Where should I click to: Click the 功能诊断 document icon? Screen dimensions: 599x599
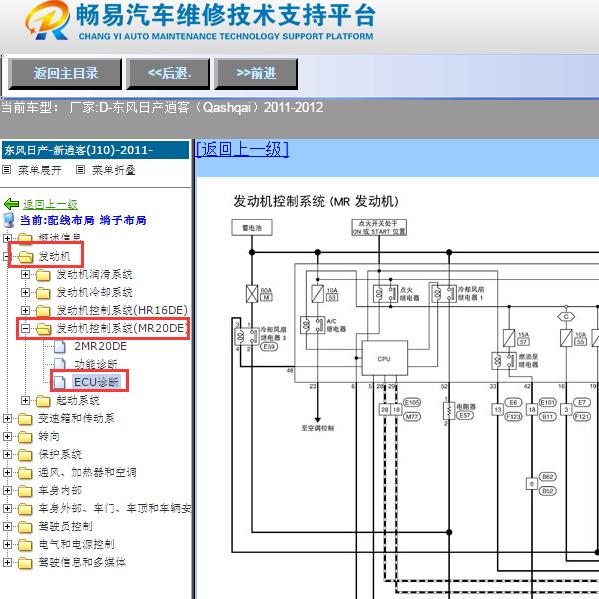coord(60,364)
